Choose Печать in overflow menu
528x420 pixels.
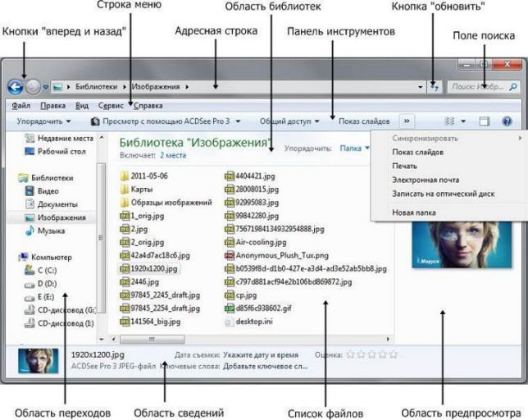(404, 166)
